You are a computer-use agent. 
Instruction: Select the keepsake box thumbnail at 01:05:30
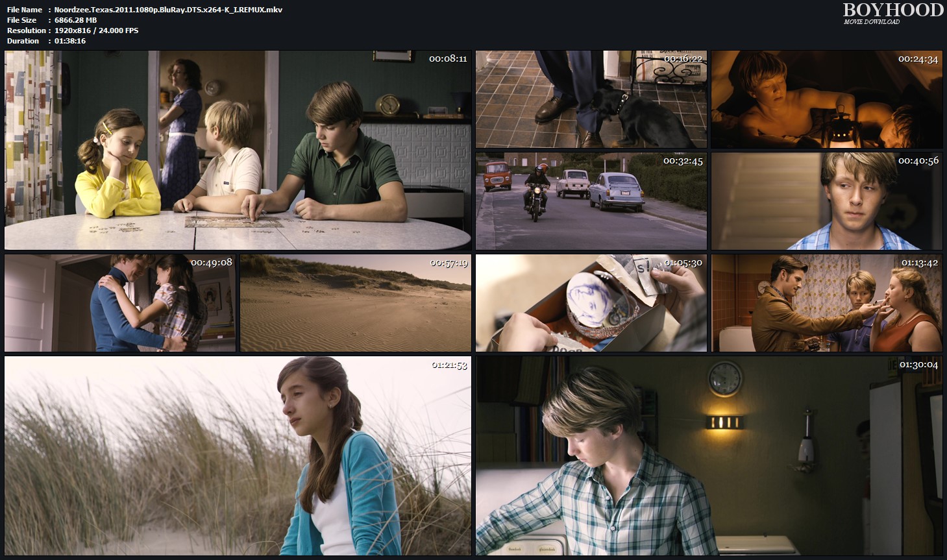tap(591, 303)
